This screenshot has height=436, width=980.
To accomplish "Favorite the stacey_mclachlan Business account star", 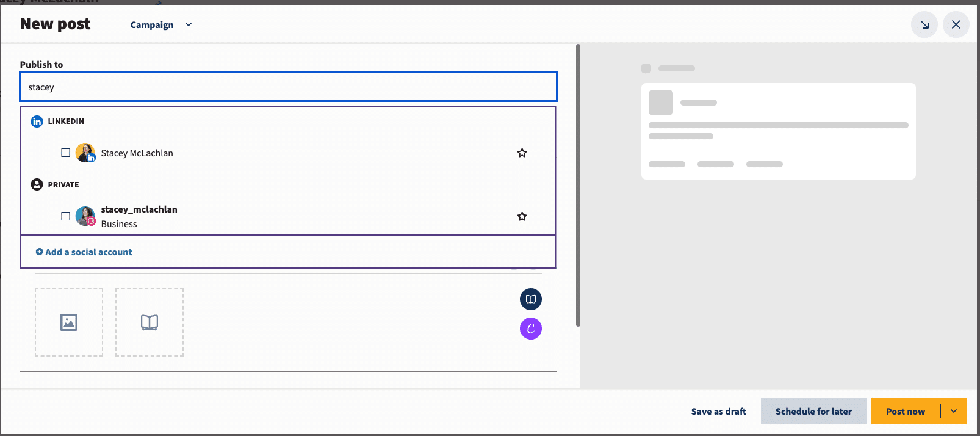I will tap(522, 216).
